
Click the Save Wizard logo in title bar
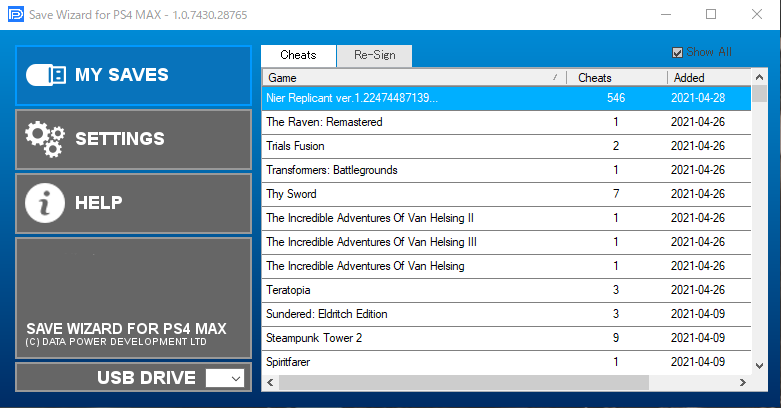(x=15, y=14)
